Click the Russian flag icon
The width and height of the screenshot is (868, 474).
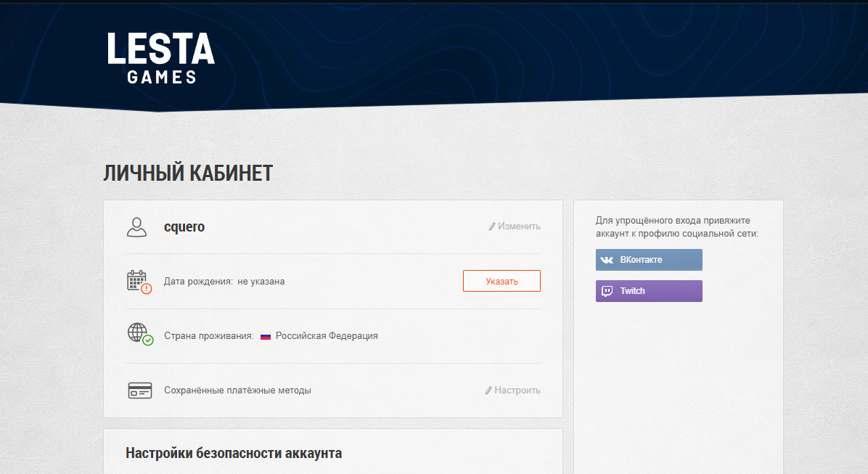[x=266, y=336]
